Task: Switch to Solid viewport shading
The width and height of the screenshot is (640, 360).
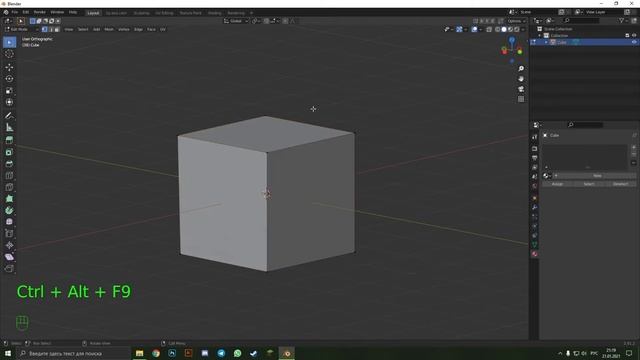Action: (x=504, y=29)
